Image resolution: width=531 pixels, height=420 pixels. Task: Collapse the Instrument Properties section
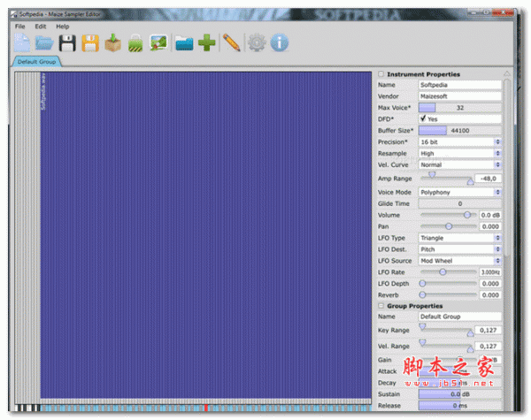tap(381, 73)
